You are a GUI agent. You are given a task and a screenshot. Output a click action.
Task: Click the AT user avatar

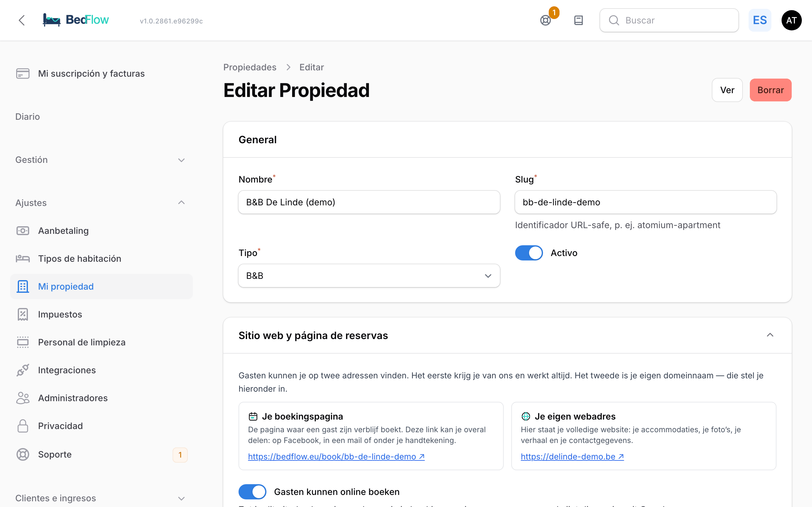(791, 20)
